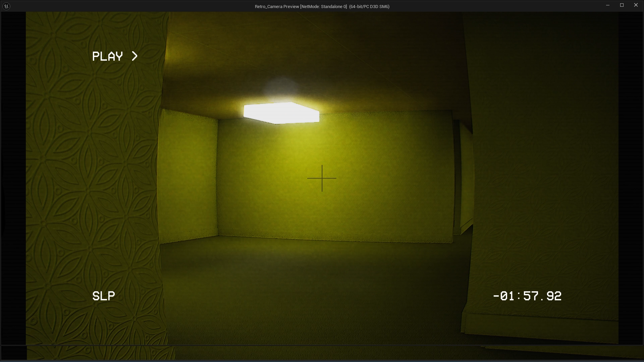This screenshot has width=644, height=362.
Task: Close the Retro_Camera Preview window
Action: [636, 5]
